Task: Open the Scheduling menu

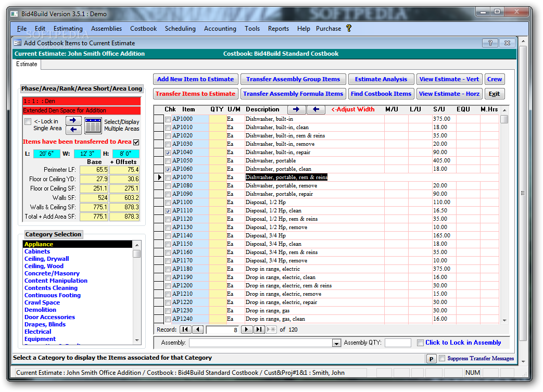Action: click(x=180, y=29)
